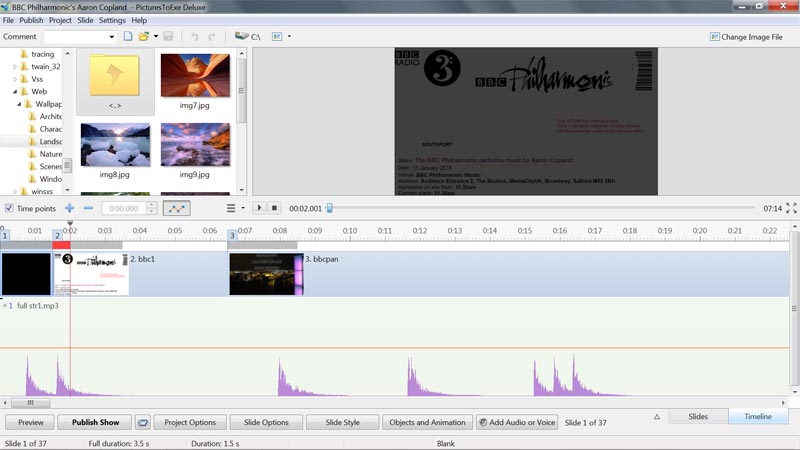
Task: Open the C:\ drive selector icon
Action: pos(248,36)
